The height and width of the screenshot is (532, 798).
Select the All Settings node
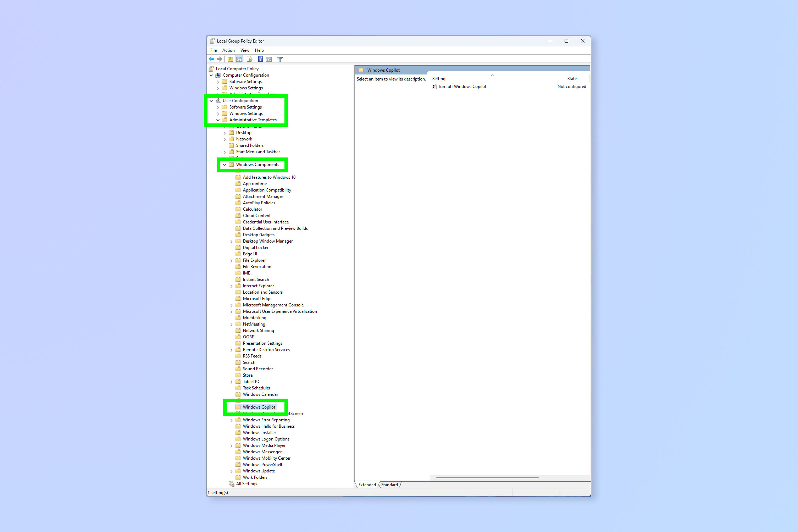coord(246,483)
